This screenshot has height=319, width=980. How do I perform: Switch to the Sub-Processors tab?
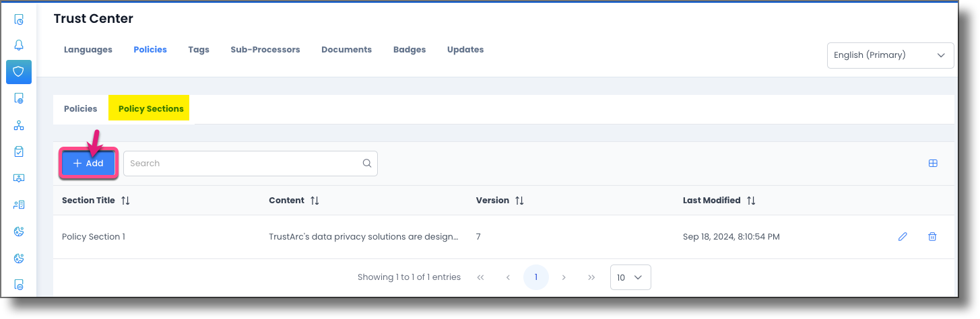pos(265,49)
